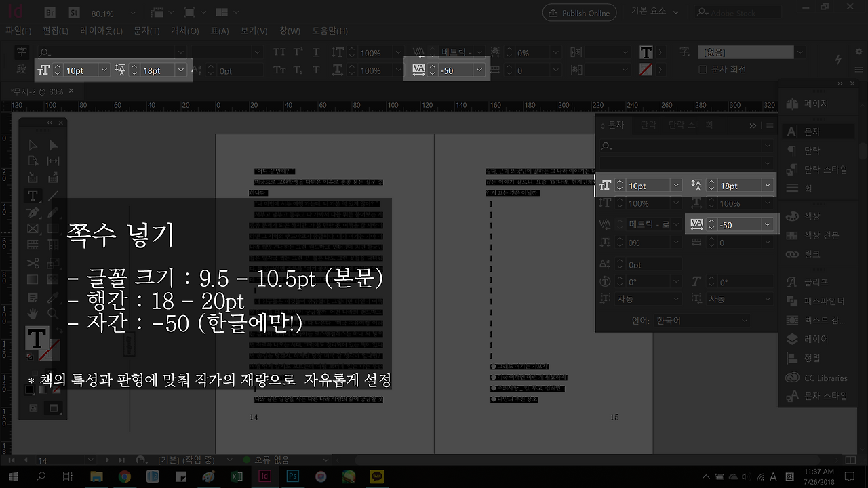Select the Direct Selection tool
This screenshot has width=868, height=488.
pyautogui.click(x=53, y=145)
